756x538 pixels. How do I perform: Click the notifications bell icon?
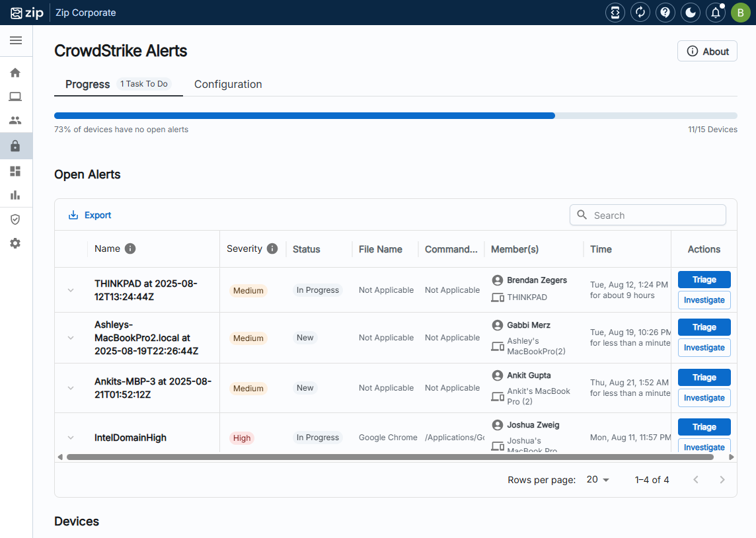[715, 13]
